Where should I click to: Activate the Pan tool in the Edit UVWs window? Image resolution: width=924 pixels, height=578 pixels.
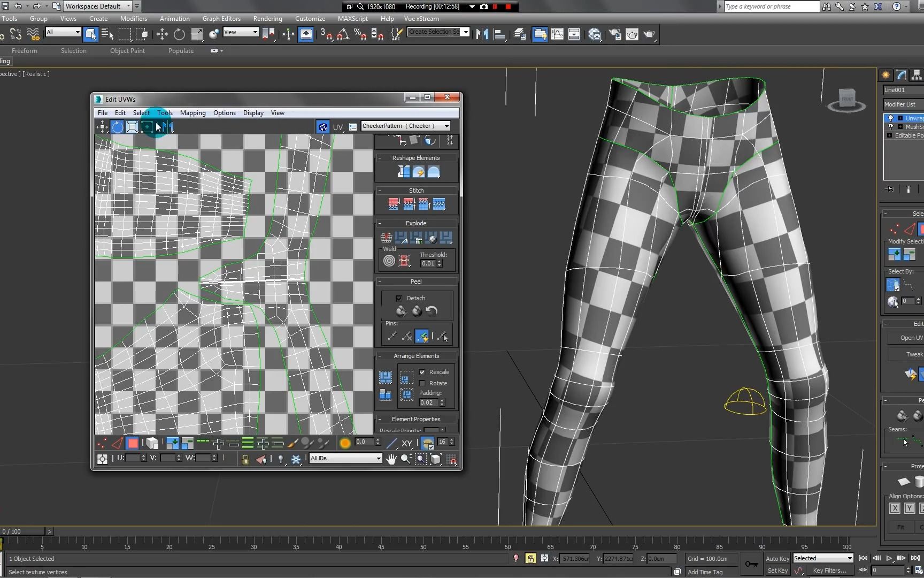392,459
